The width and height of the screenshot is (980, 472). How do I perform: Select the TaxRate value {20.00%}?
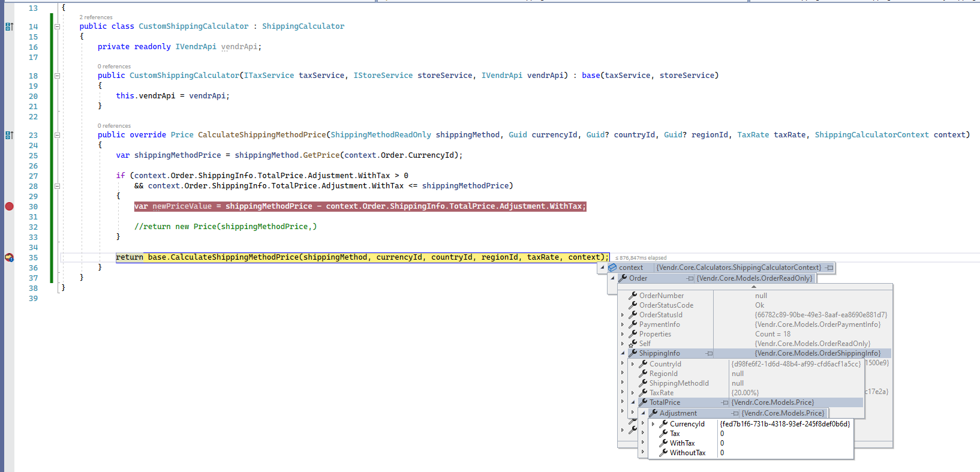pos(745,393)
